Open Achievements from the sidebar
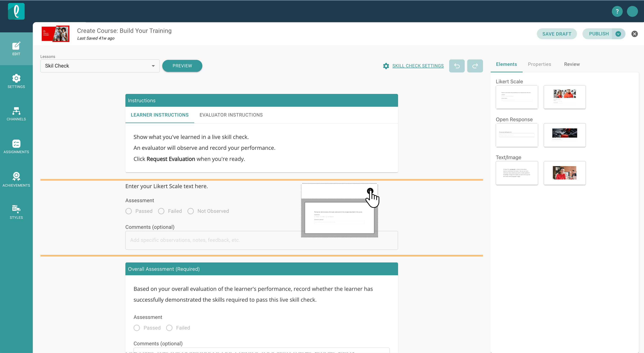Image resolution: width=644 pixels, height=353 pixels. tap(16, 179)
